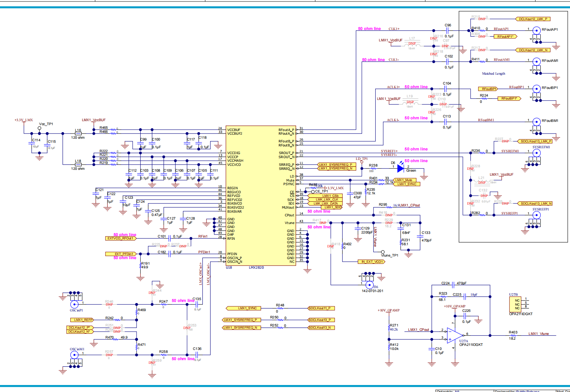This screenshot has width=570, height=392.
Task: Select the Vcc_TP1 test point circle
Action: 40,128
